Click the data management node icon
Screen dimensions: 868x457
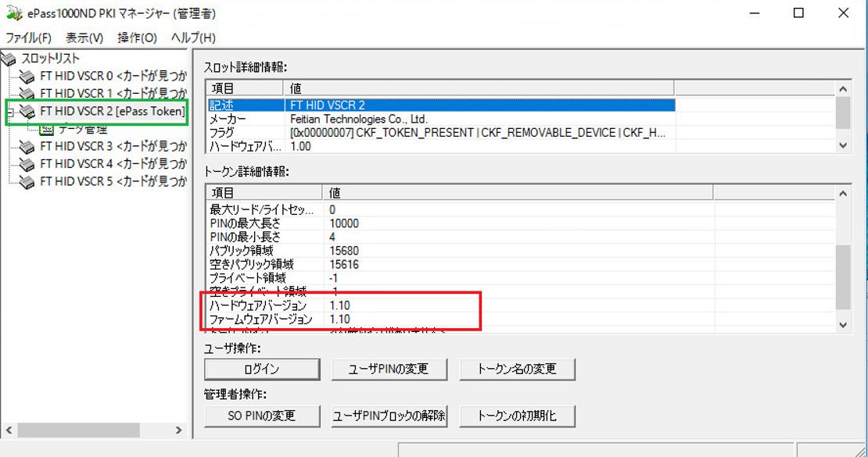(x=47, y=129)
